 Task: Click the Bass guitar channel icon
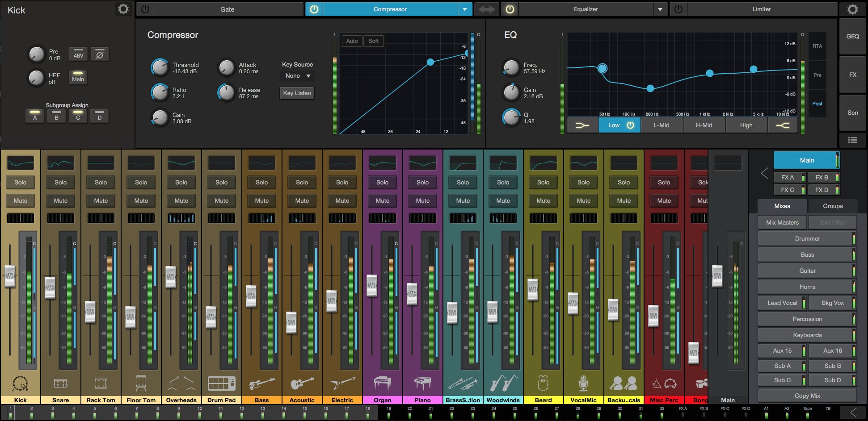point(261,383)
